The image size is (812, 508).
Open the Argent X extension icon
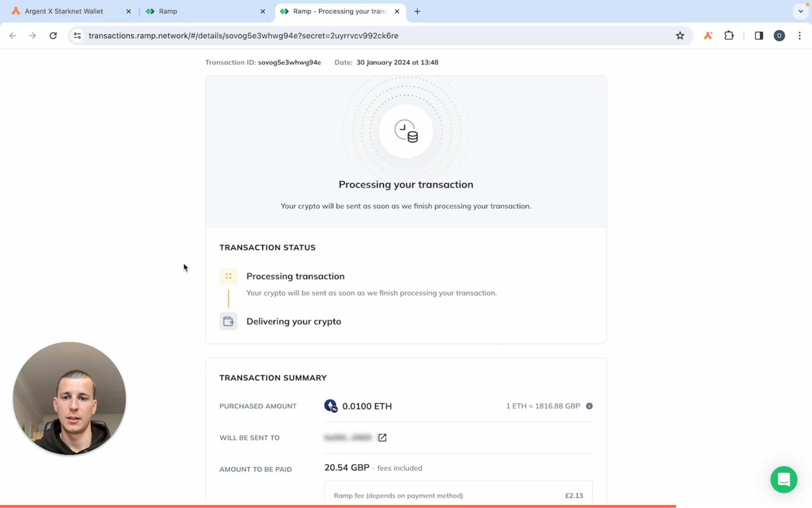[x=708, y=36]
